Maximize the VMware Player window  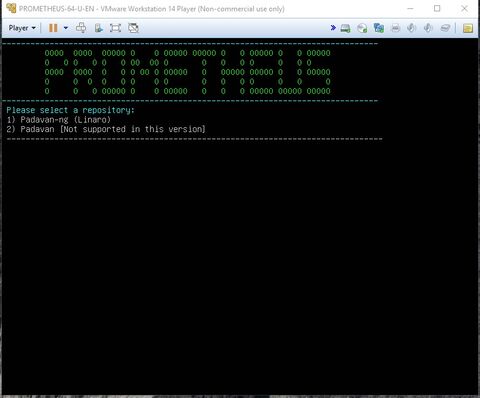pos(437,9)
